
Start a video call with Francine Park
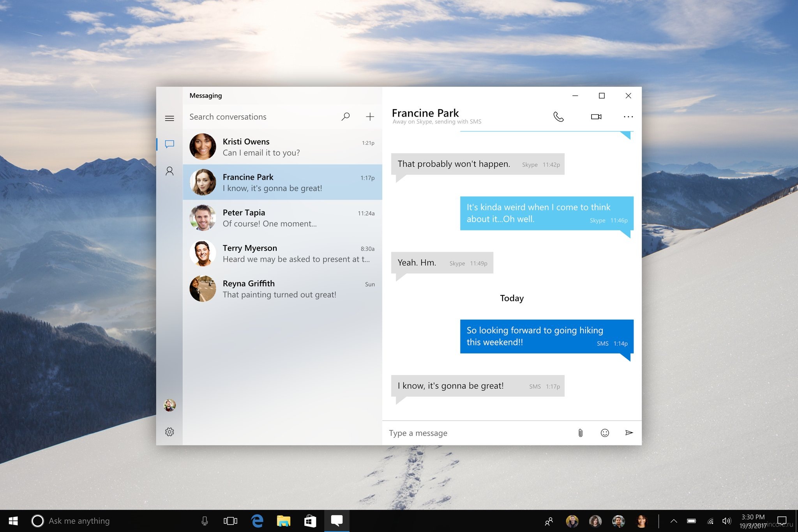(x=596, y=117)
